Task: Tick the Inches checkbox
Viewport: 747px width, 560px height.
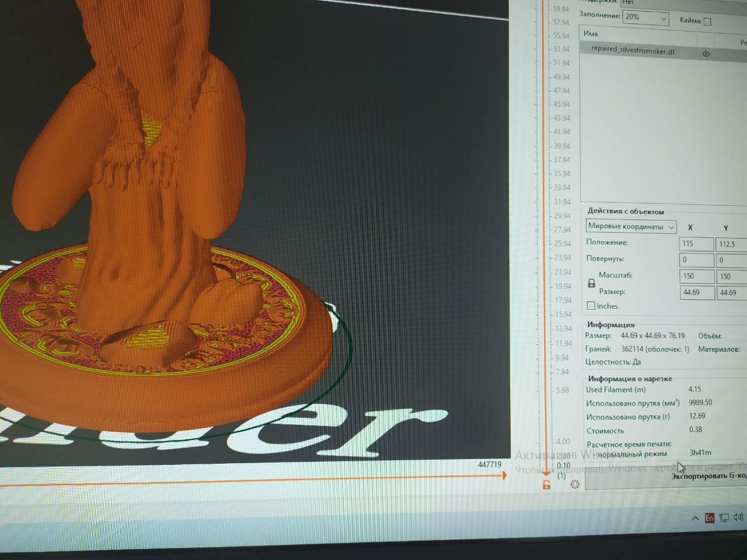Action: [x=591, y=306]
